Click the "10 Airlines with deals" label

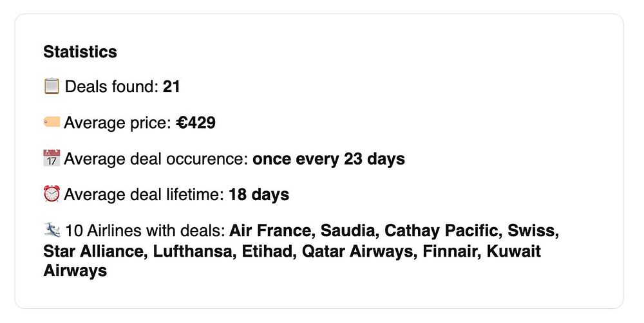(x=145, y=230)
